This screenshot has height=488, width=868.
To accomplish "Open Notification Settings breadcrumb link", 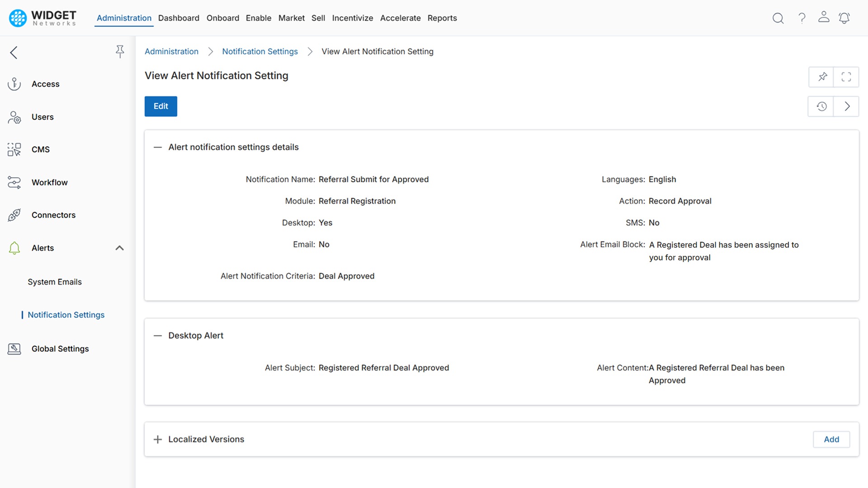I will tap(259, 52).
